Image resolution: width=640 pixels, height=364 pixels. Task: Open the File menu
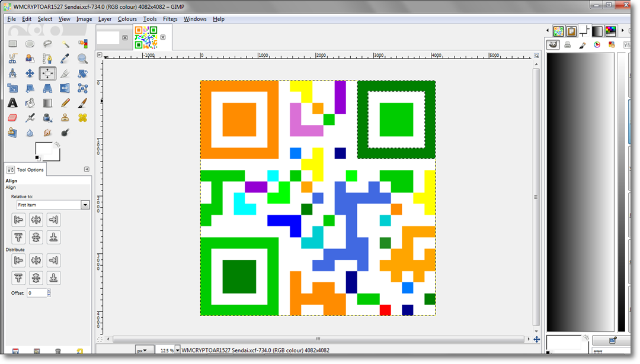pos(11,19)
